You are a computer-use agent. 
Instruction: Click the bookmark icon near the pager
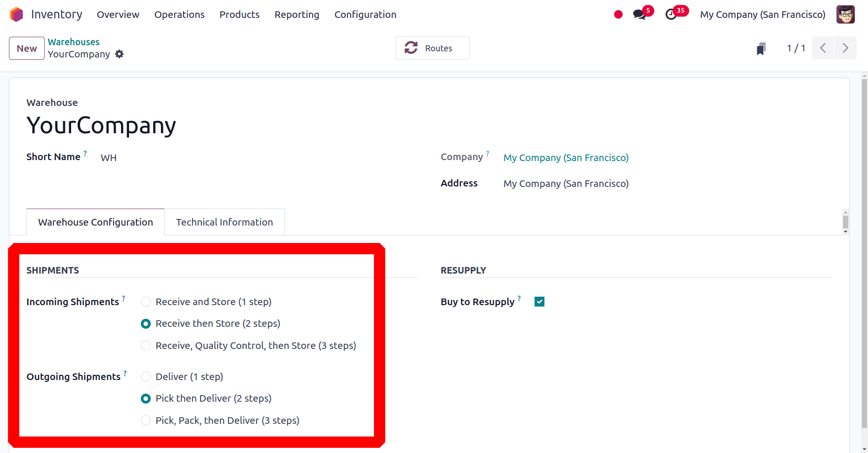tap(761, 49)
